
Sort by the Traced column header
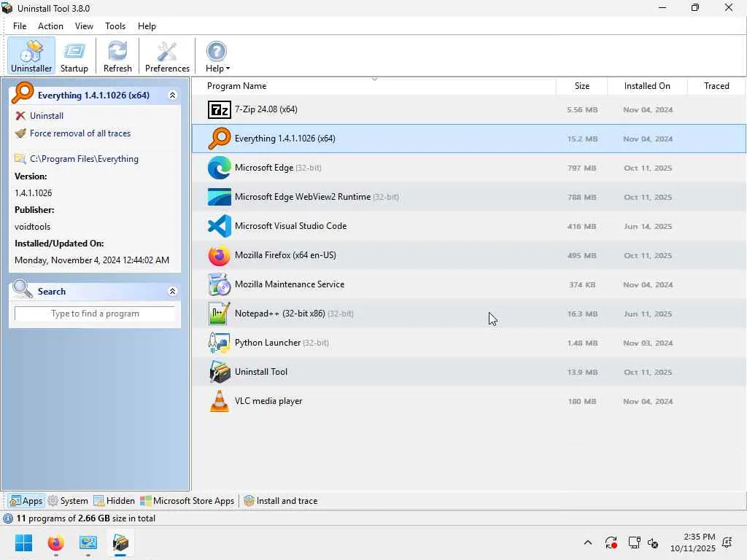coord(716,86)
